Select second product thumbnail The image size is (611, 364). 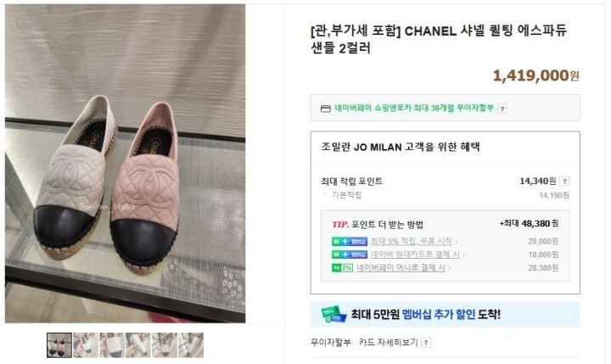tap(86, 344)
